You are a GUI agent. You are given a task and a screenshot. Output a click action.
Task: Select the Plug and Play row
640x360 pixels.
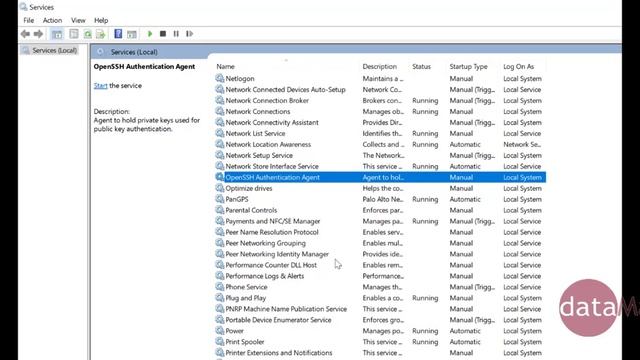(380, 298)
